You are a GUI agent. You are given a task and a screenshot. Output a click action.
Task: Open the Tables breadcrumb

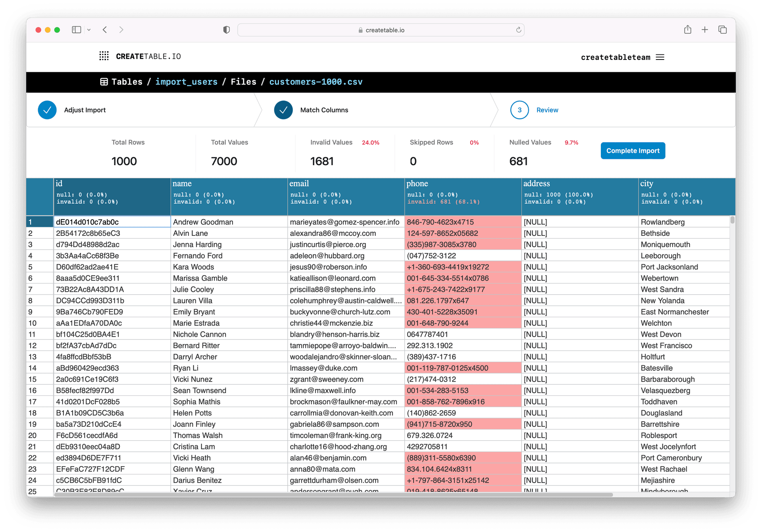click(x=127, y=82)
